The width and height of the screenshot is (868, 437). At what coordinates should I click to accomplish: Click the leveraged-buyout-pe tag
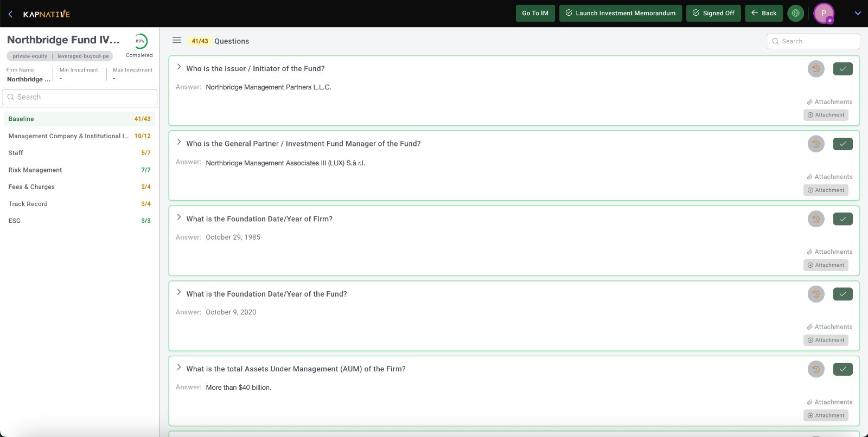point(83,56)
